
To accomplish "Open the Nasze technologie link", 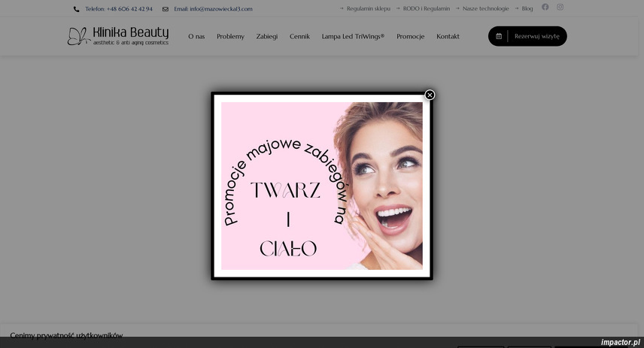I will click(x=485, y=8).
